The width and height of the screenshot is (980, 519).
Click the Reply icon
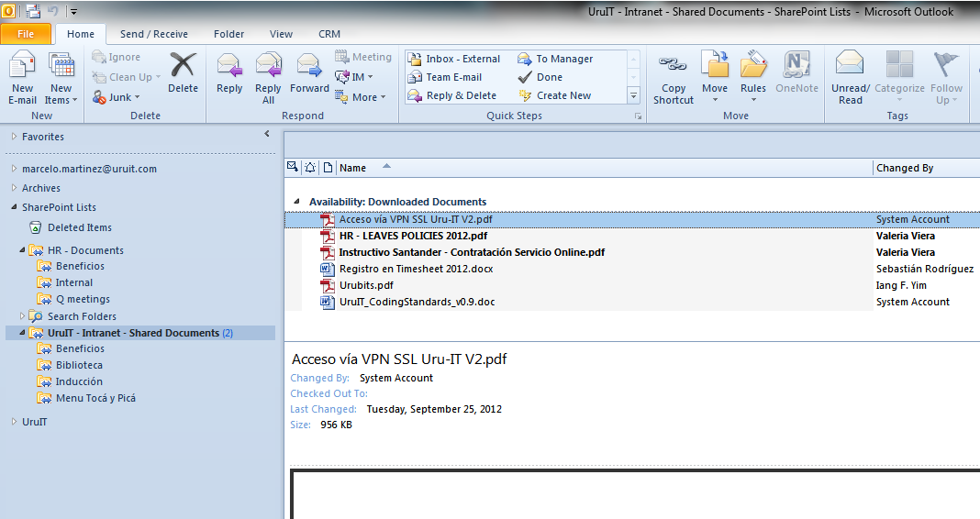tap(229, 66)
